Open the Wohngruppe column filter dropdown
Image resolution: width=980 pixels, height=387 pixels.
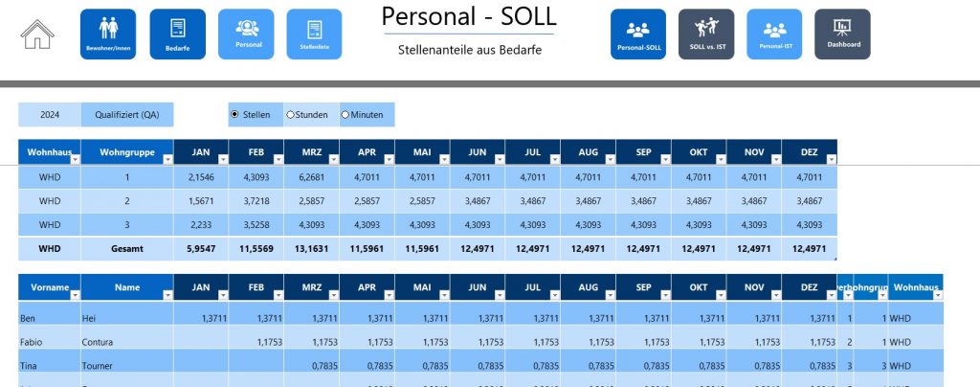(x=167, y=160)
